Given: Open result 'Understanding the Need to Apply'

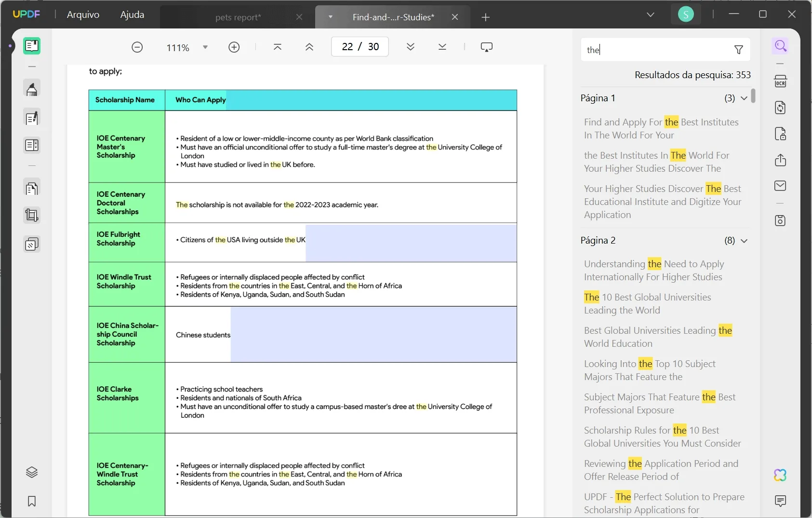Looking at the screenshot, I should [654, 271].
